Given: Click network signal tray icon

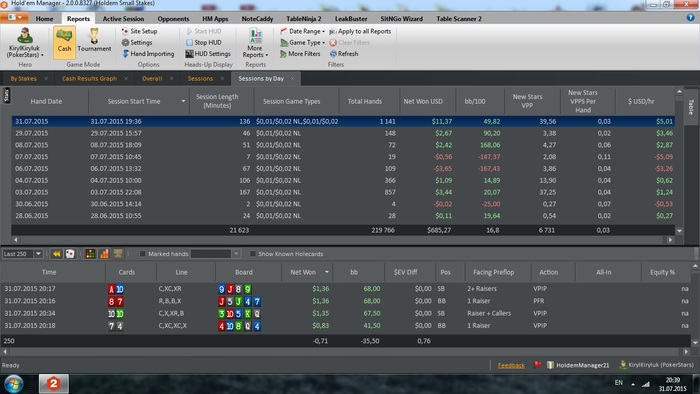Looking at the screenshot, I should (646, 384).
